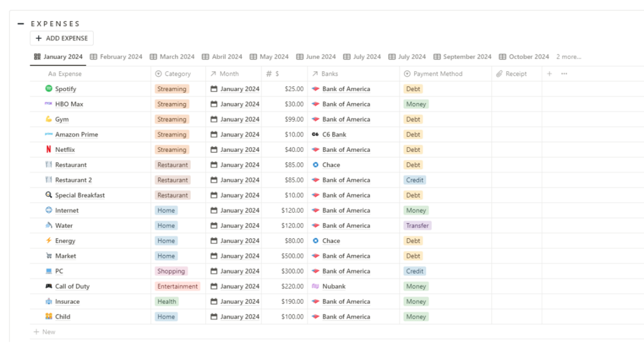
Task: Add a new property with plus icon
Action: [x=550, y=74]
